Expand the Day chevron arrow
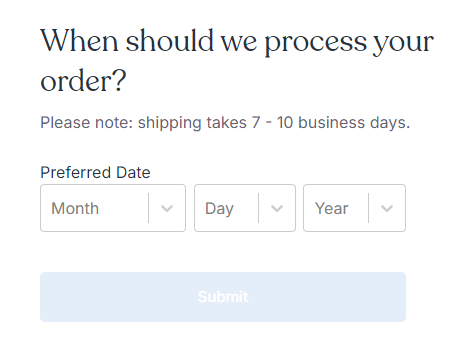This screenshot has width=473, height=363. coord(277,208)
